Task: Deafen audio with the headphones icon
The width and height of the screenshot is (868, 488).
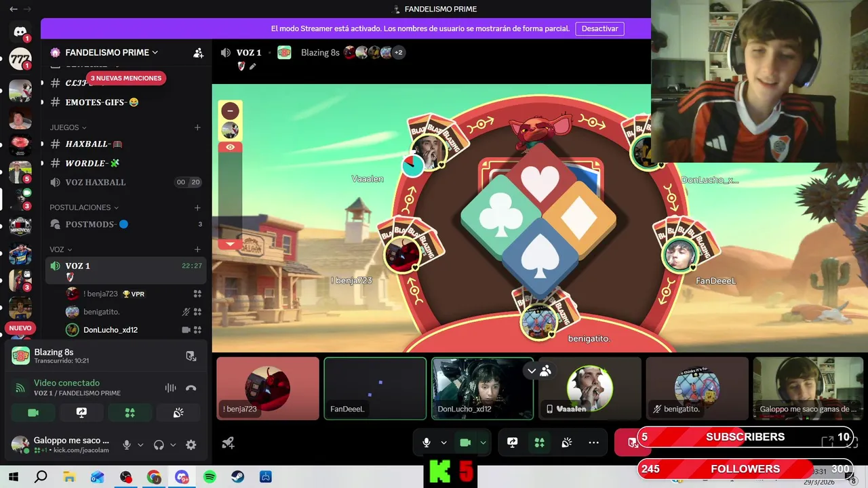Action: coord(159,445)
